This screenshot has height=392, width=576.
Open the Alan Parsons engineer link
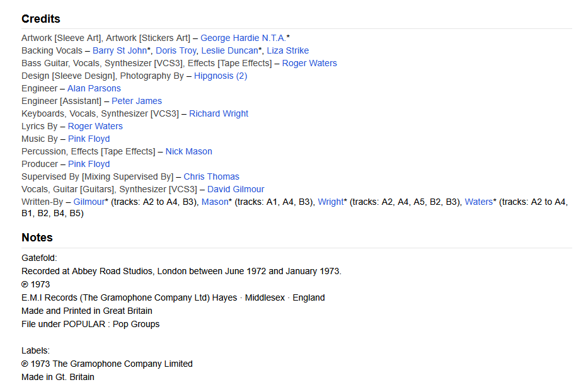pos(94,88)
